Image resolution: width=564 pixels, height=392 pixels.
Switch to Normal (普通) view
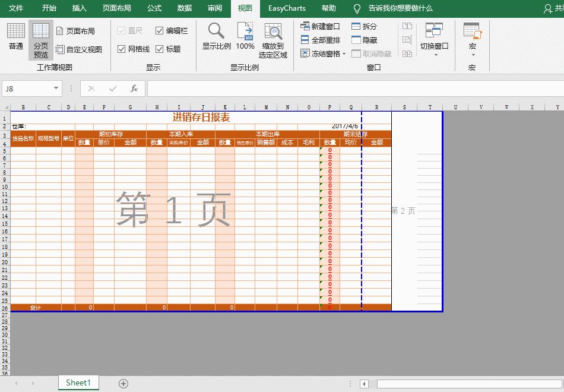tap(15, 37)
